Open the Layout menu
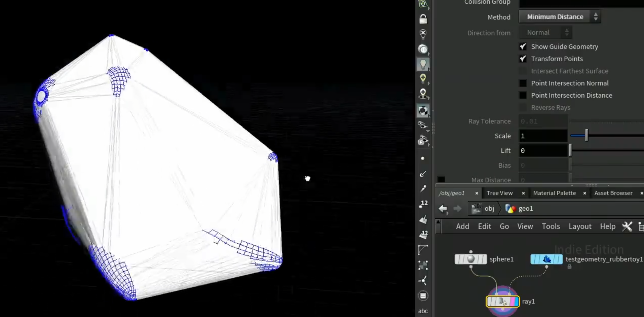Viewport: 644px width, 317px height. [x=580, y=226]
